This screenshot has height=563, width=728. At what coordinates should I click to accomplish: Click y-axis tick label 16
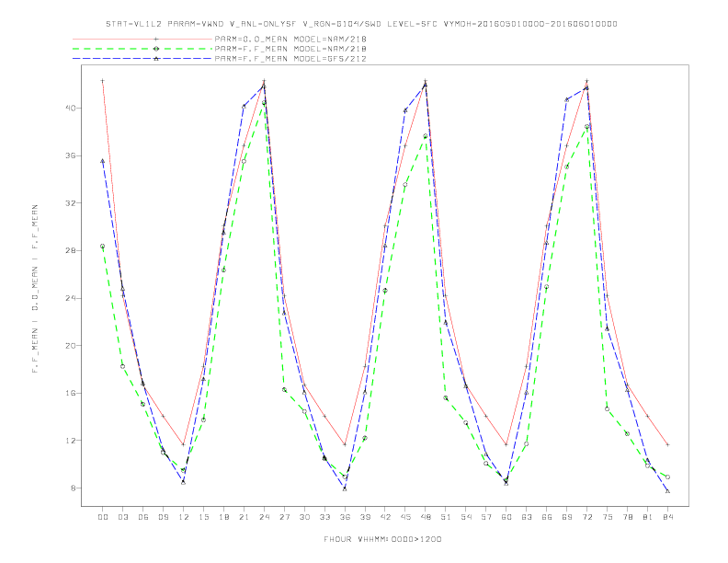pos(72,393)
